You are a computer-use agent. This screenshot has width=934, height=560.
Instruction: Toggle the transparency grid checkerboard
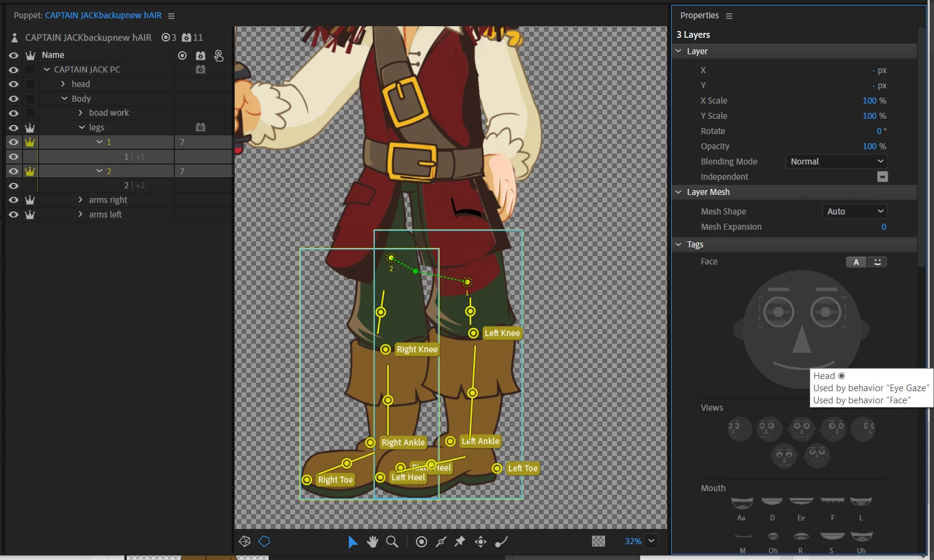coord(599,541)
